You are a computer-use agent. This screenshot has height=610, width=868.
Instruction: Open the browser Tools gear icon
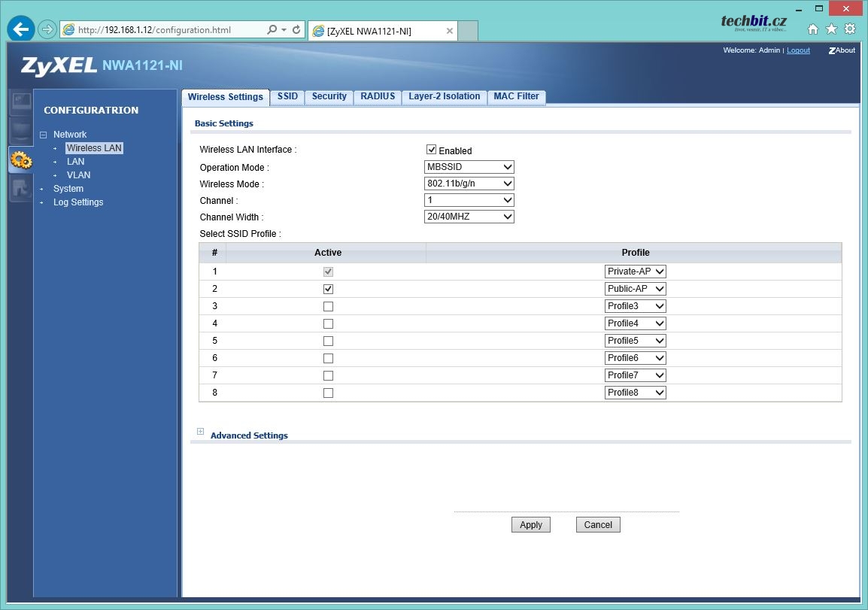(850, 29)
